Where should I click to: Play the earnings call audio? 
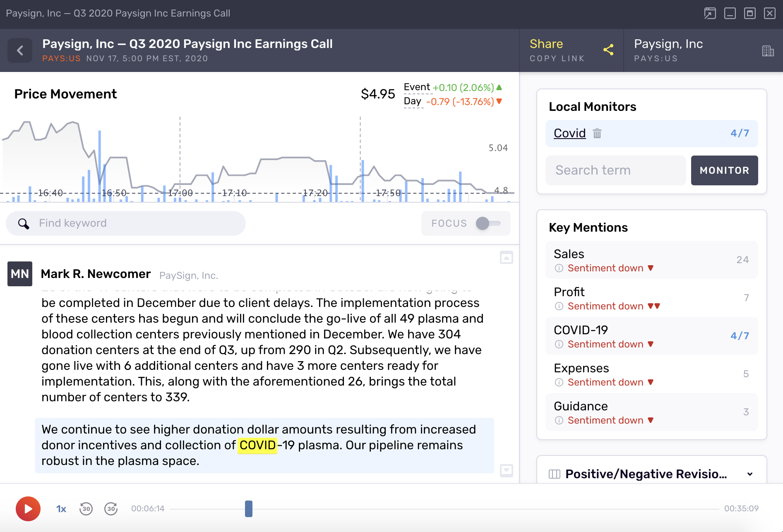[x=28, y=509]
